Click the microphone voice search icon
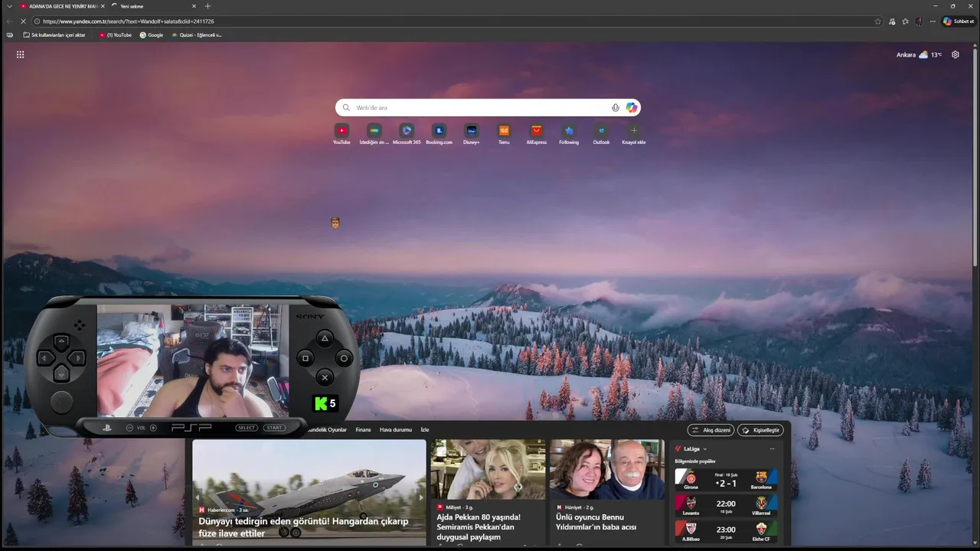Screen dimensions: 980x551 pos(616,108)
